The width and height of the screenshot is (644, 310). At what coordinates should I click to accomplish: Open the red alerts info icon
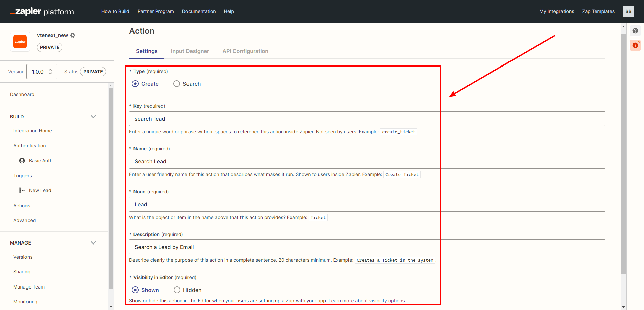pyautogui.click(x=635, y=45)
